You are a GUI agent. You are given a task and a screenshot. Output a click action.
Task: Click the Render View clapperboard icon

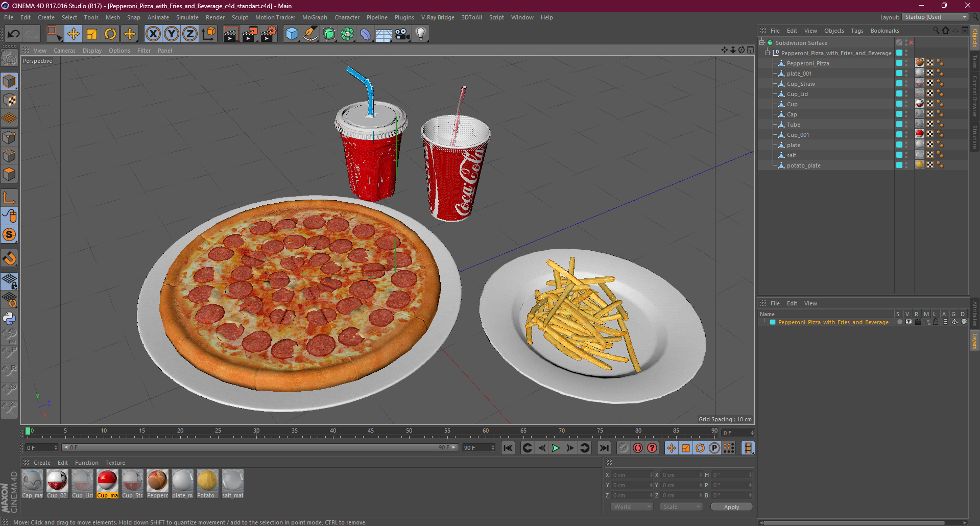point(231,34)
